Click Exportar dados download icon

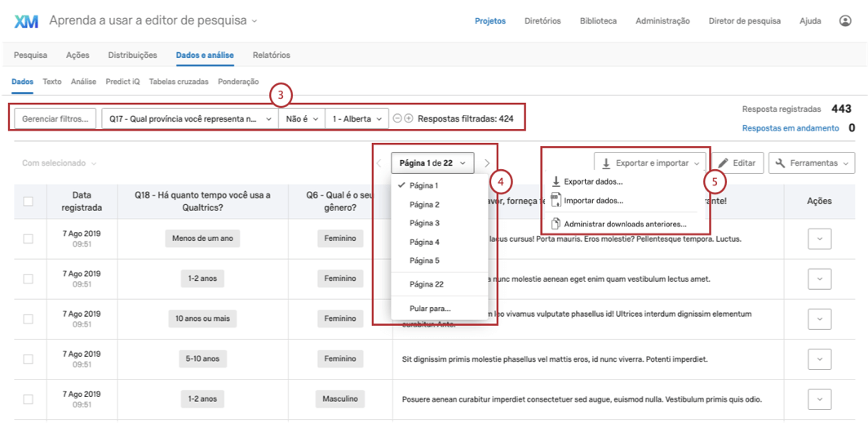[556, 181]
